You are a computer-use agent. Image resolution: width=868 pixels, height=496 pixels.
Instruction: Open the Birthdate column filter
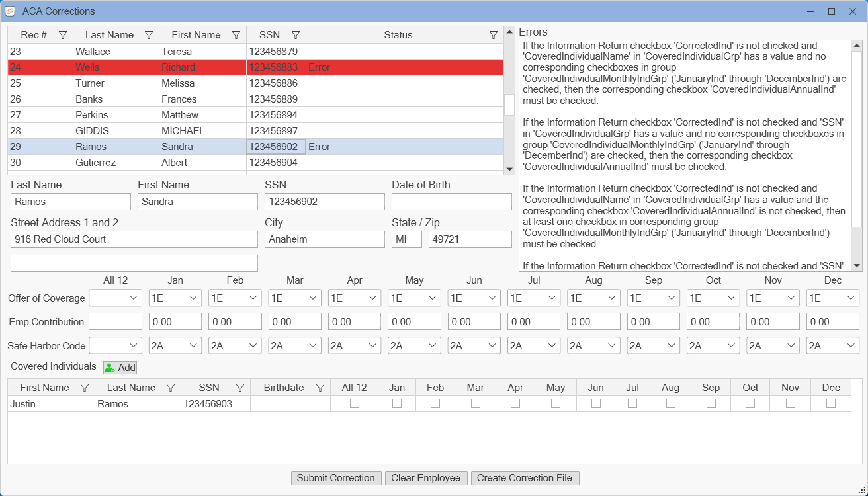pos(320,387)
